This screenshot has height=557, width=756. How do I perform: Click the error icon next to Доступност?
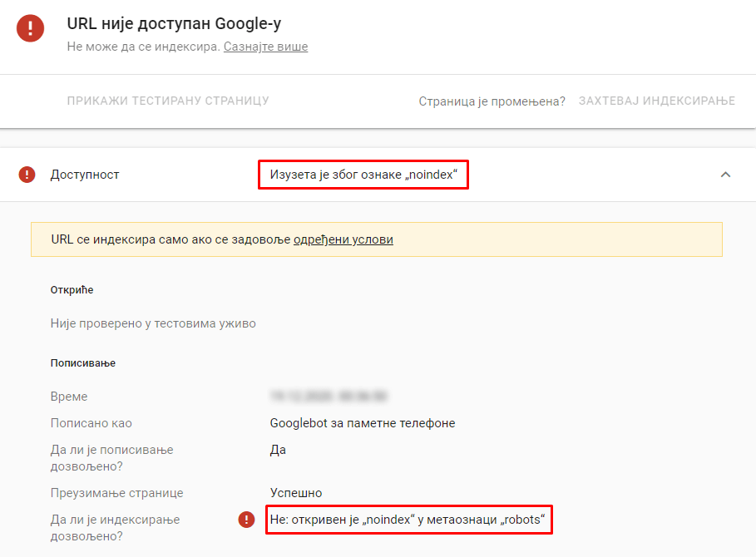click(x=27, y=175)
